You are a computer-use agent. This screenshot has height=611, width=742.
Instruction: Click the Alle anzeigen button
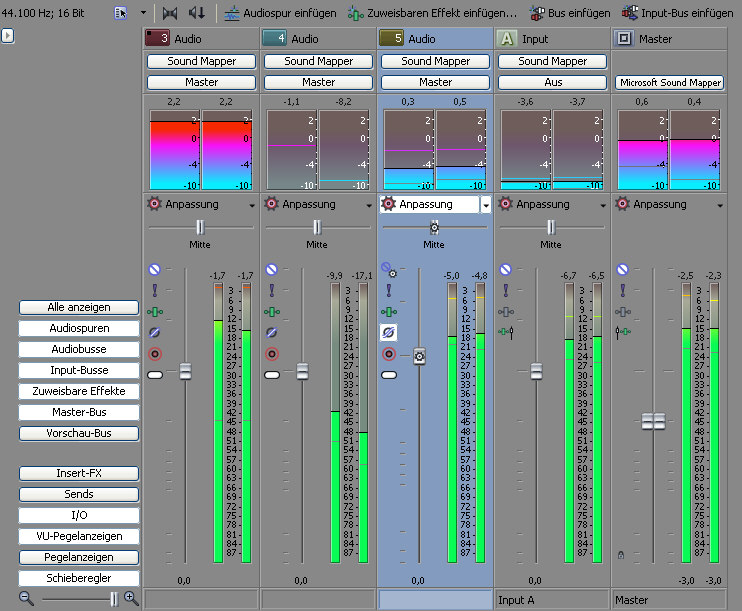coord(80,307)
